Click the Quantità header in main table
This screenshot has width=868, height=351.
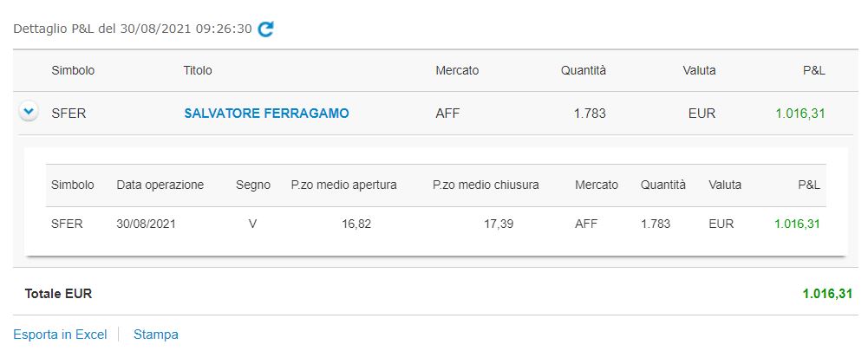click(x=584, y=71)
